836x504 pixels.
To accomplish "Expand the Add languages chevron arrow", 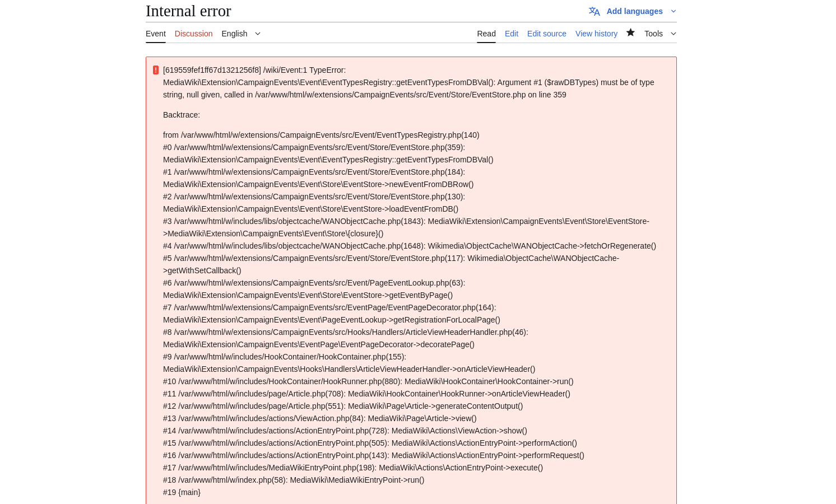I will 674,11.
